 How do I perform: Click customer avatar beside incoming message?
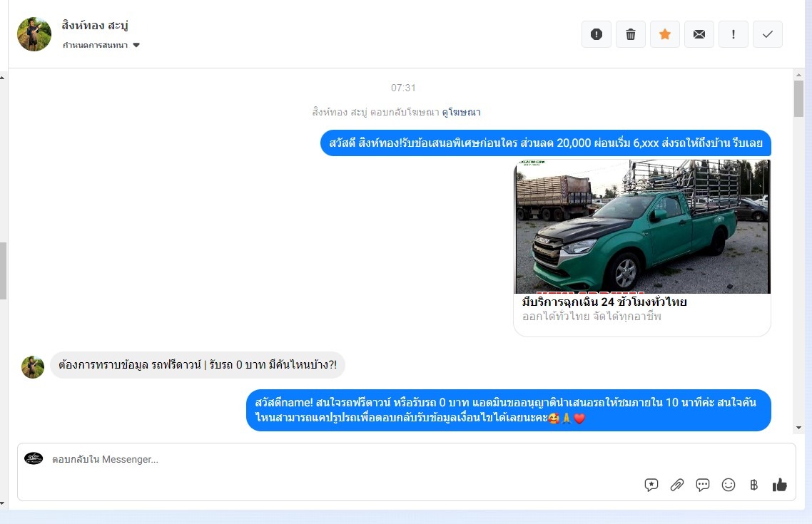tap(33, 366)
